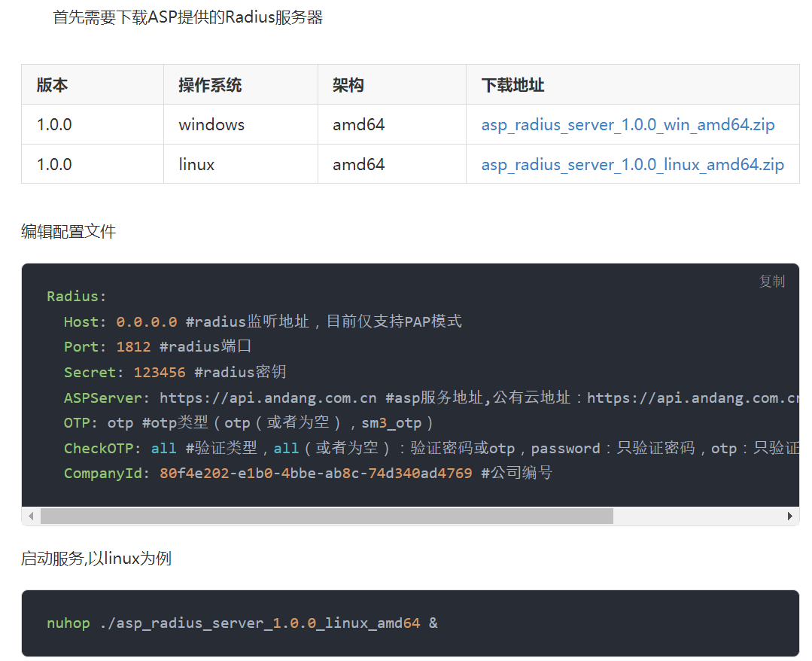Click the 编辑配置文件 section heading

pyautogui.click(x=68, y=232)
